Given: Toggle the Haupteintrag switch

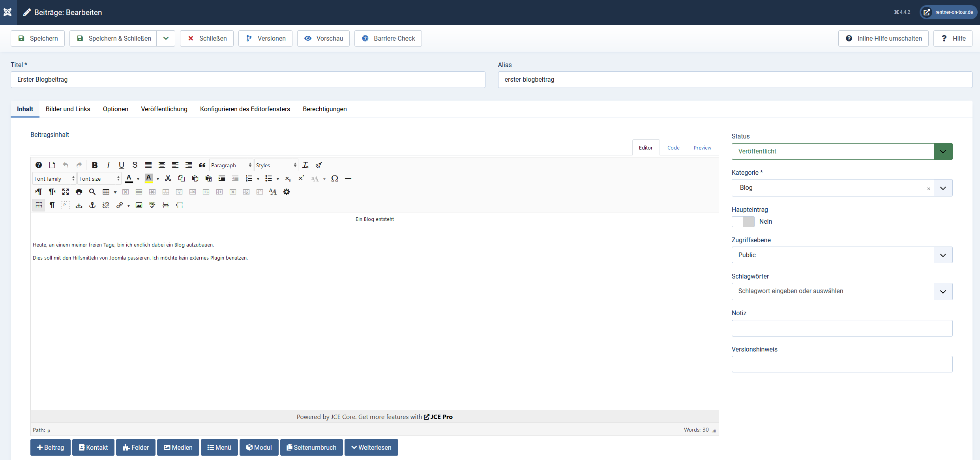Looking at the screenshot, I should coord(743,222).
